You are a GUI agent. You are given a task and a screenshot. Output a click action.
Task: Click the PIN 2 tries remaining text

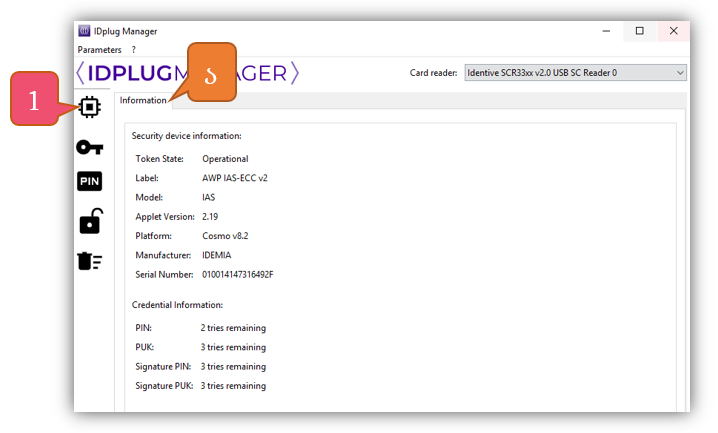point(234,328)
